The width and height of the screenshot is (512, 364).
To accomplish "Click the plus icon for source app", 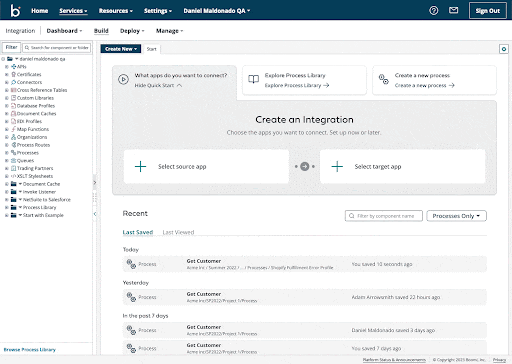I will (x=140, y=166).
